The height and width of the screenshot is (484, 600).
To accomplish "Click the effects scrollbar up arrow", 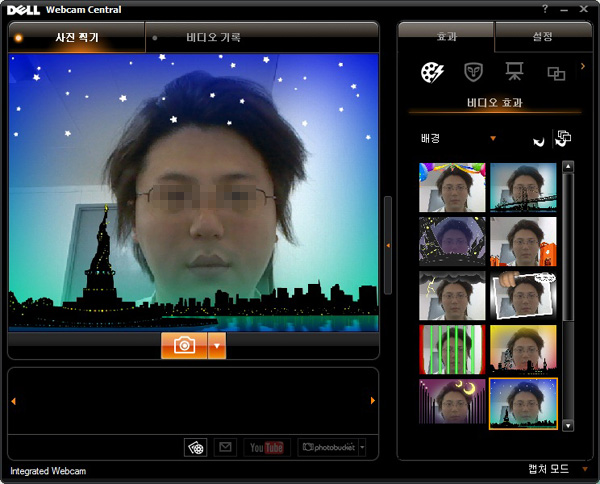I will 568,167.
